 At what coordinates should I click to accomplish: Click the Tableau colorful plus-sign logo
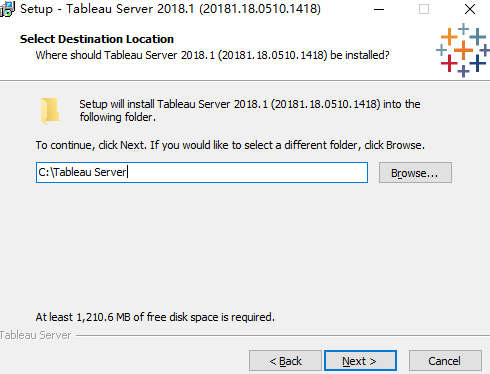click(463, 50)
